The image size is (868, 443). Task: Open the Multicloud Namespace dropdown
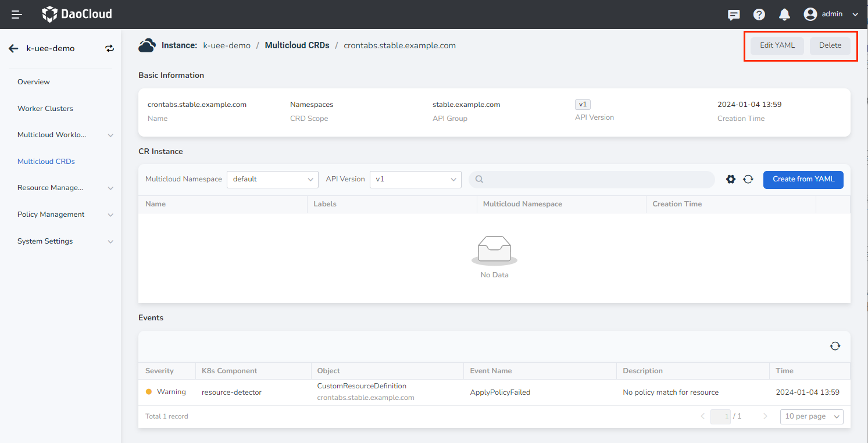(272, 179)
